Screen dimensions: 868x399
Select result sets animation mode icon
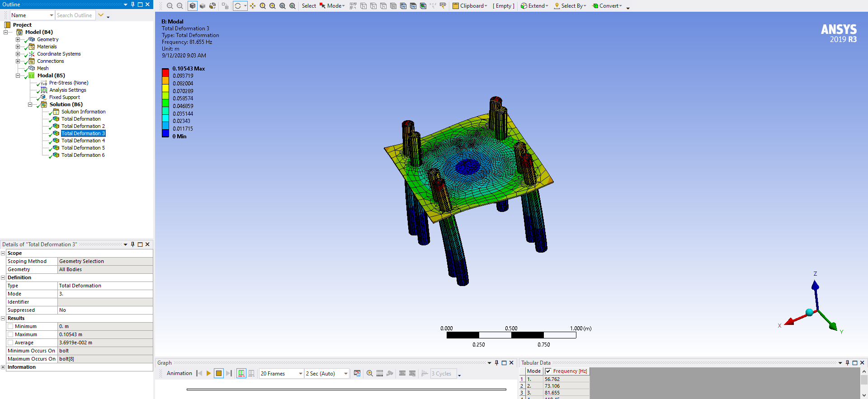click(251, 373)
